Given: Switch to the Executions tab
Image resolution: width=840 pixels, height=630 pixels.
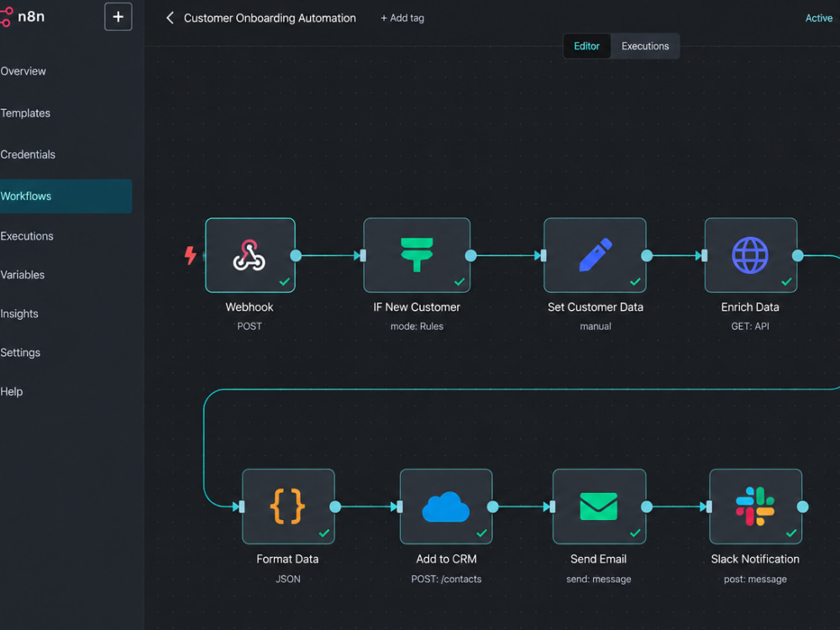Looking at the screenshot, I should click(x=645, y=46).
